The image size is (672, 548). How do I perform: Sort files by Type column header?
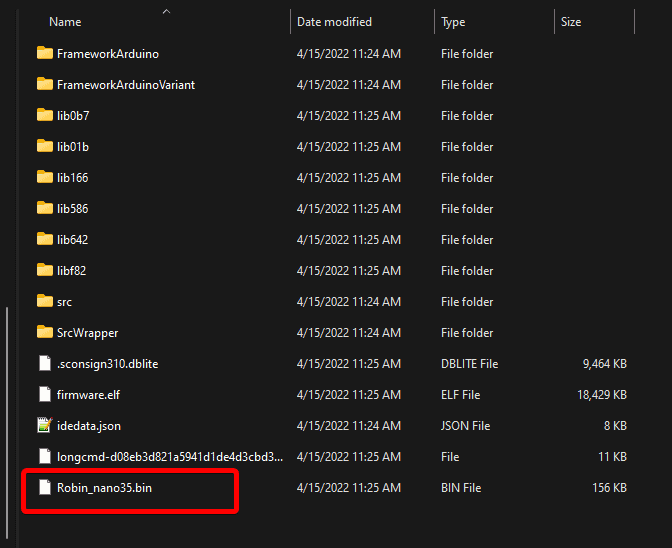(453, 22)
